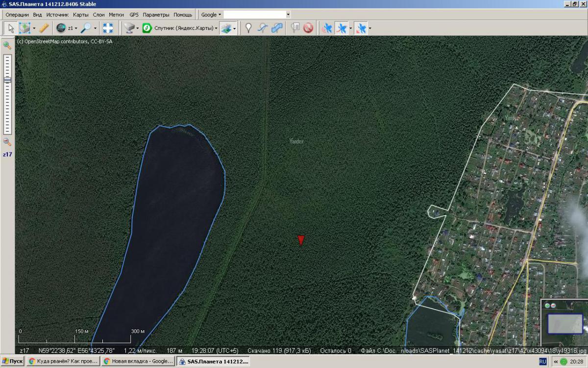Click the add path tool icon
Viewport: 588px width, 368px height.
pos(263,28)
